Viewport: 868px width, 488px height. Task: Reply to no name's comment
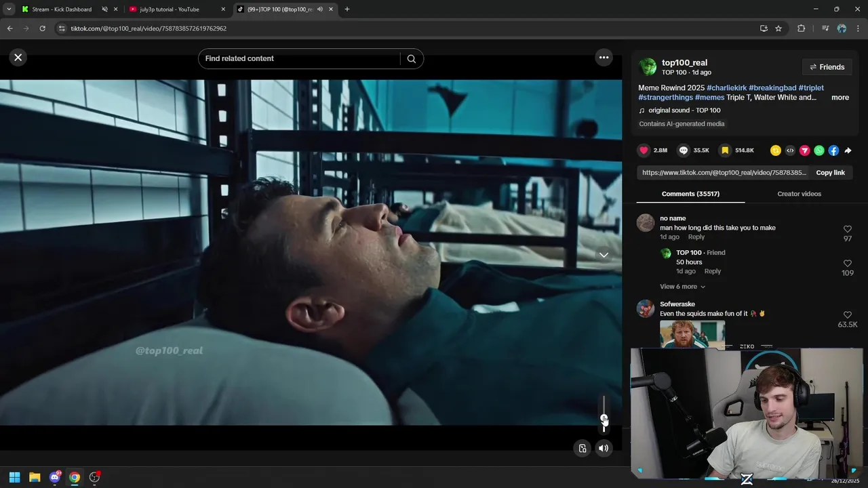coord(696,237)
